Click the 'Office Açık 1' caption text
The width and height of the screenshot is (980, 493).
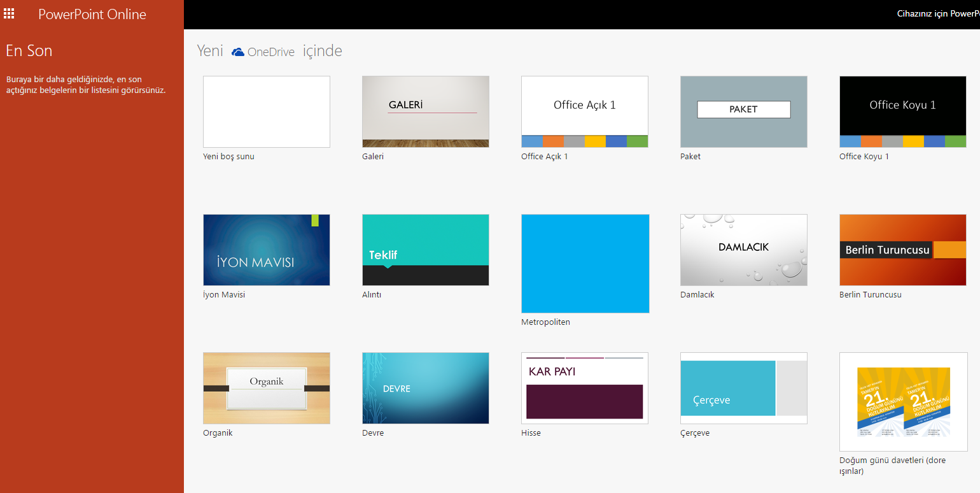(x=545, y=156)
